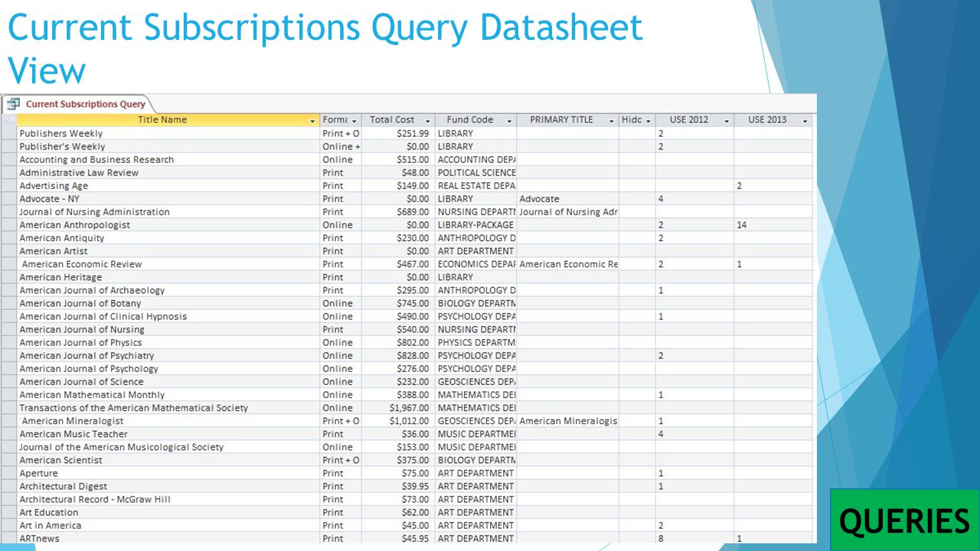Screen dimensions: 980x551
Task: Click 'American Journal of Botany' cell
Action: (x=168, y=303)
